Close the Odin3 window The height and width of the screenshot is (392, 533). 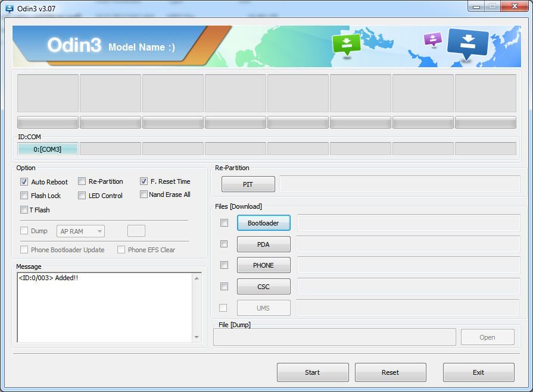pyautogui.click(x=515, y=6)
